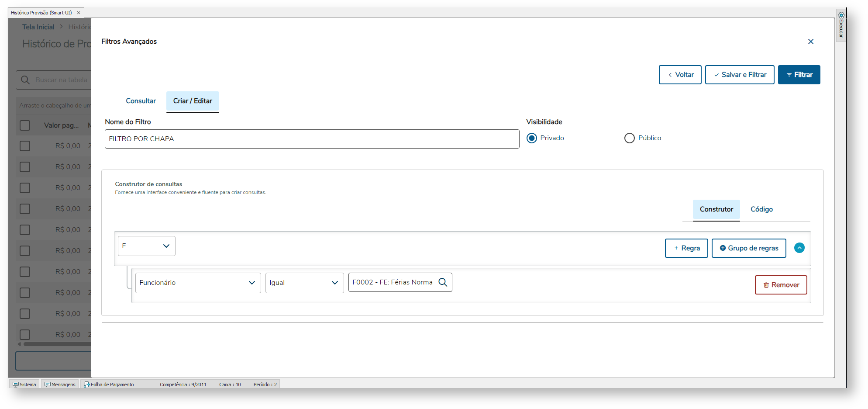Screen dimensions: 868x409
Task: Click the search magnifier icon in table search
Action: click(x=25, y=80)
